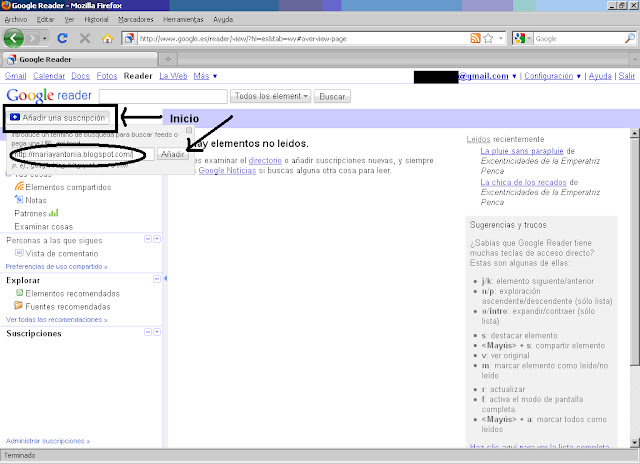Viewport: 640px width, 464px height.
Task: Expand the Más dropdown menu
Action: pos(205,76)
